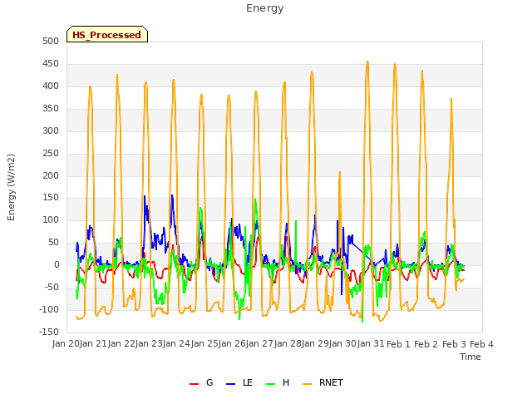The image size is (532, 399).
Task: Click the 450 y-axis tick label
Action: [x=51, y=63]
